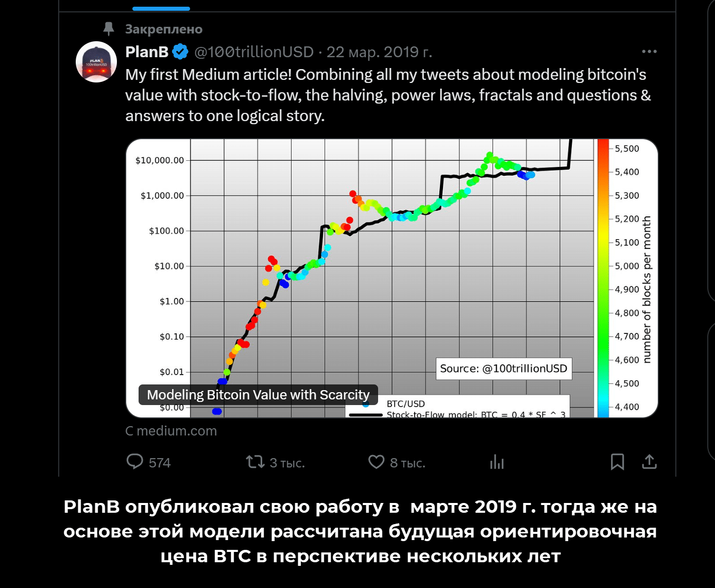
Task: Open the three-dot more options menu
Action: click(x=649, y=52)
